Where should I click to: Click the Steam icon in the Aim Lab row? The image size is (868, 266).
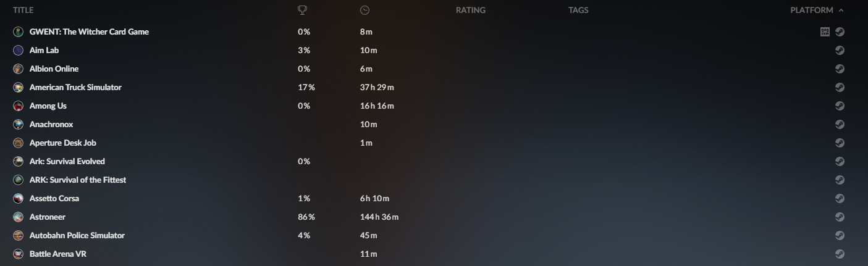point(840,51)
